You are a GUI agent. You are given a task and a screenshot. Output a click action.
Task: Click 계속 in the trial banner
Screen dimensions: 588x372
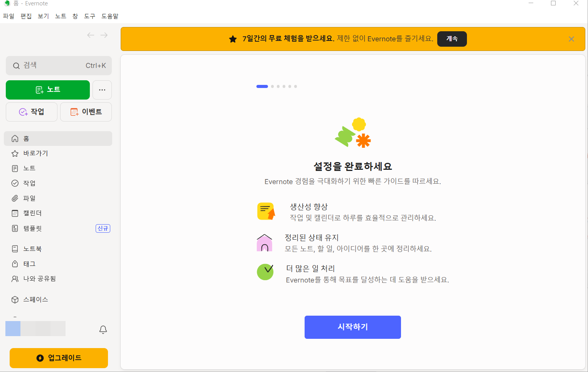pos(452,39)
